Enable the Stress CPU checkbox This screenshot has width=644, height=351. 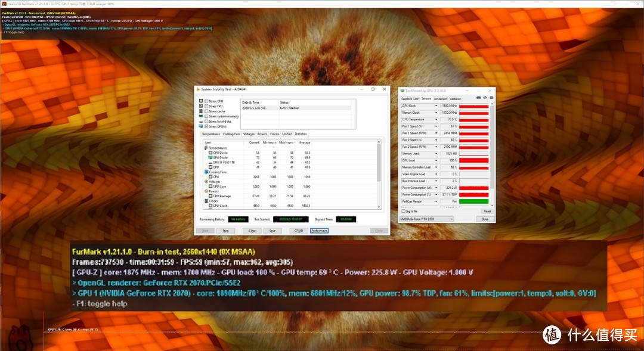click(206, 101)
